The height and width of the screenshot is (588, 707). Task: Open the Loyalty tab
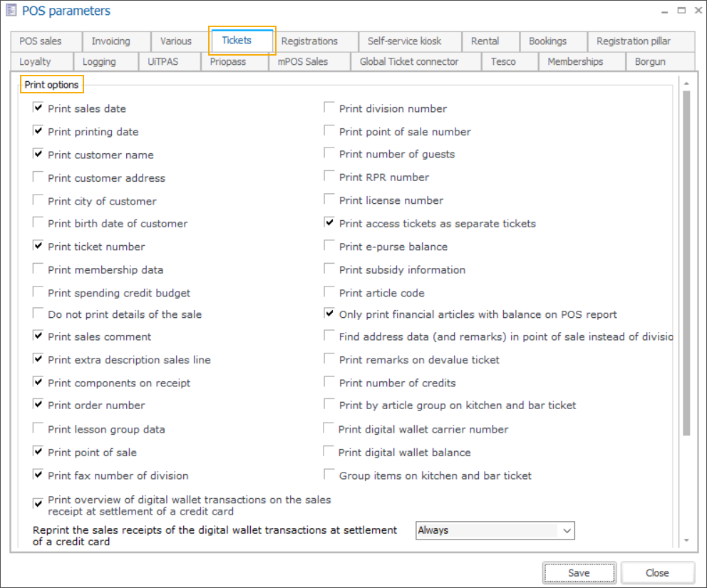pyautogui.click(x=35, y=62)
